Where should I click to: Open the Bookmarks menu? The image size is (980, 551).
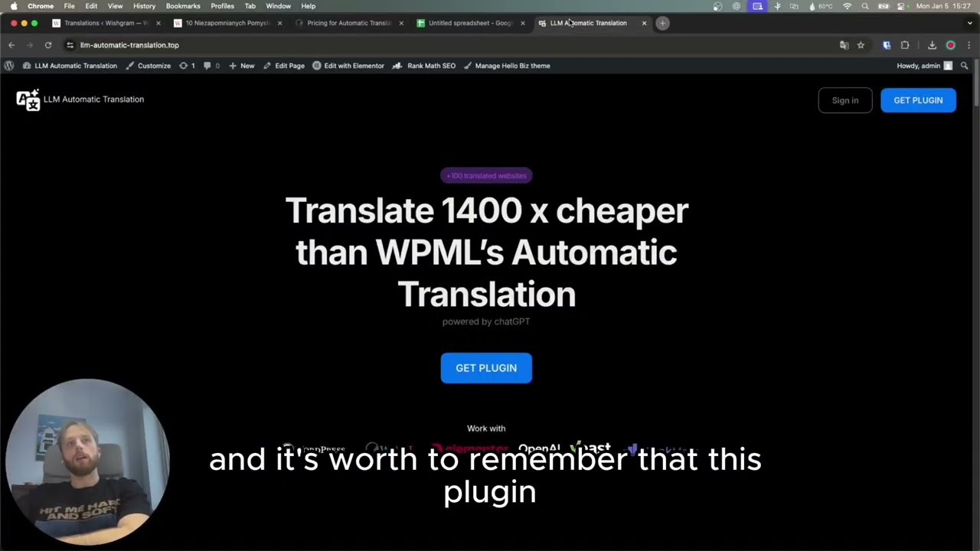point(183,6)
